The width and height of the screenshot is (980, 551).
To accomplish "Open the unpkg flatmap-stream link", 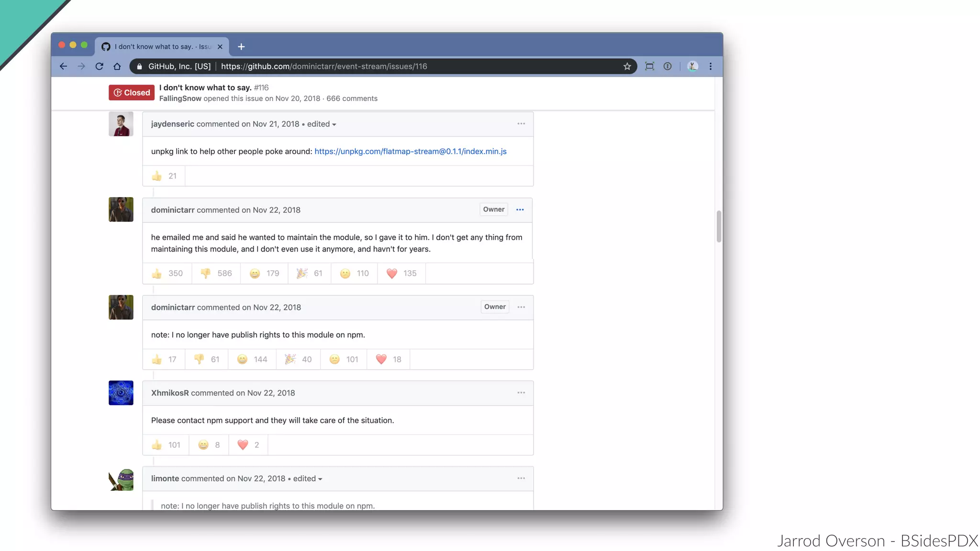I will [x=410, y=152].
